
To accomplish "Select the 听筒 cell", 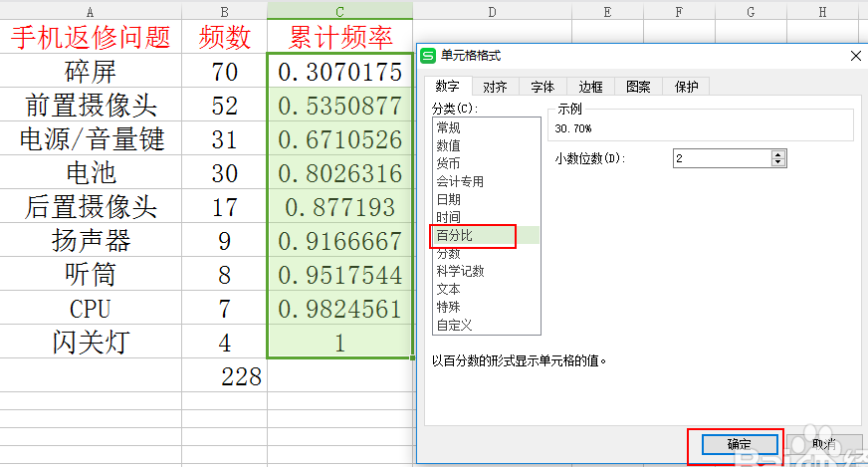I will click(91, 274).
